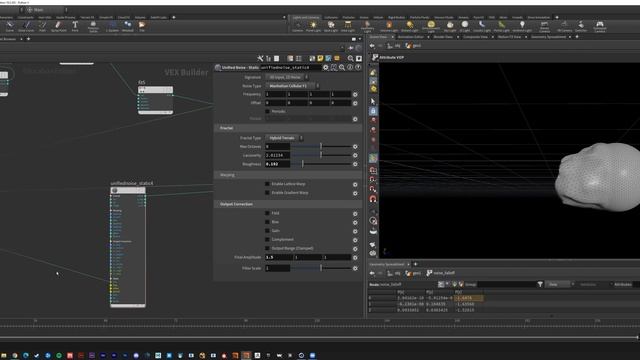Select the Caustic Light shelf tool
This screenshot has height=360, width=640.
coord(482,27)
